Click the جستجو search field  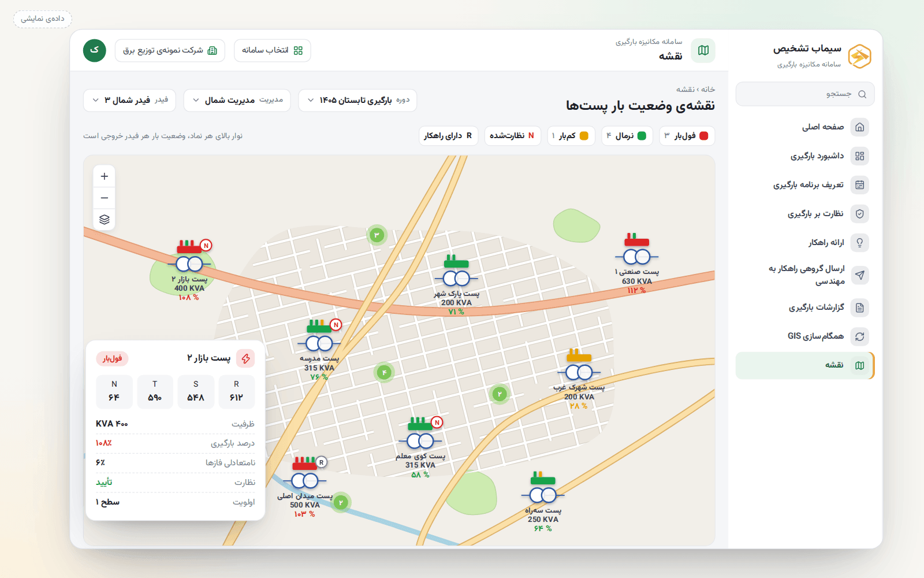click(805, 94)
